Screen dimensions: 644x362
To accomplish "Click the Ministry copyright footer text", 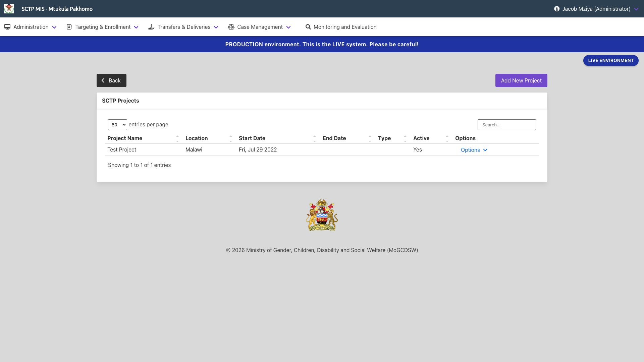I will click(x=322, y=250).
